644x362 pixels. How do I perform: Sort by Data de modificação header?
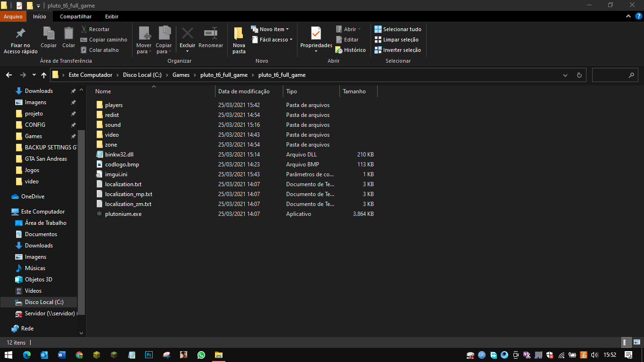pos(244,91)
